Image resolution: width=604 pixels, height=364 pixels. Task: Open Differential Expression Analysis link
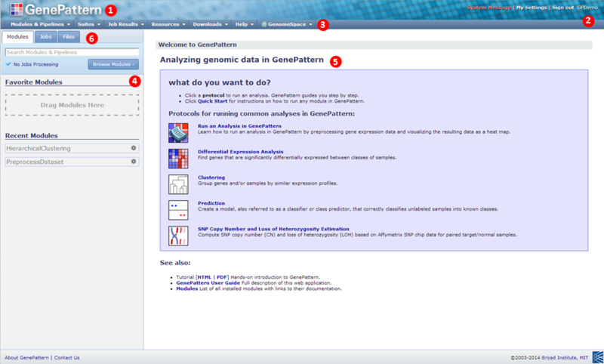[x=241, y=152]
